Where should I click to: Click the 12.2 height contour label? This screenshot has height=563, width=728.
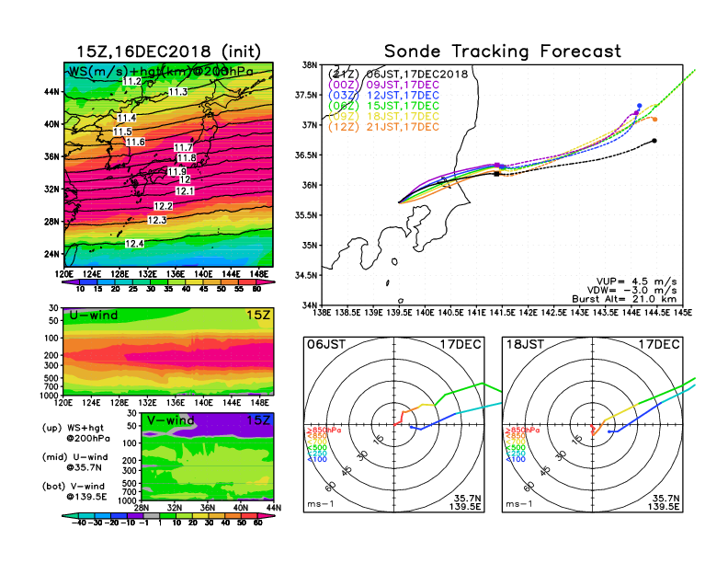[x=163, y=206]
